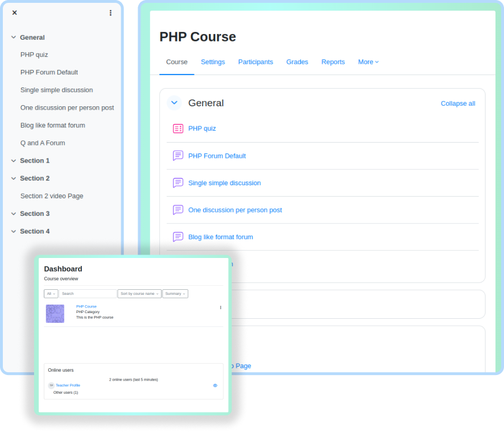Open the course index three-dot options menu

point(110,13)
